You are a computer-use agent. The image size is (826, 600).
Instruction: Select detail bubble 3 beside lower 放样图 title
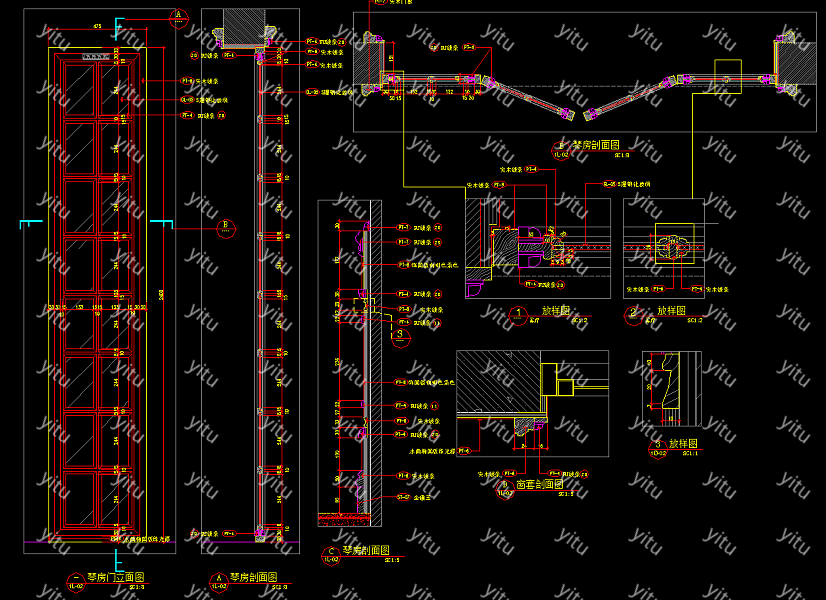pos(658,445)
